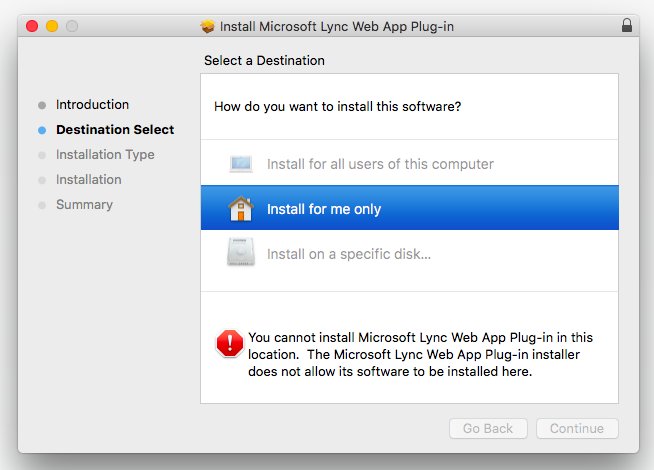Click the red exclamation warning icon
This screenshot has height=470, width=654.
[x=229, y=343]
